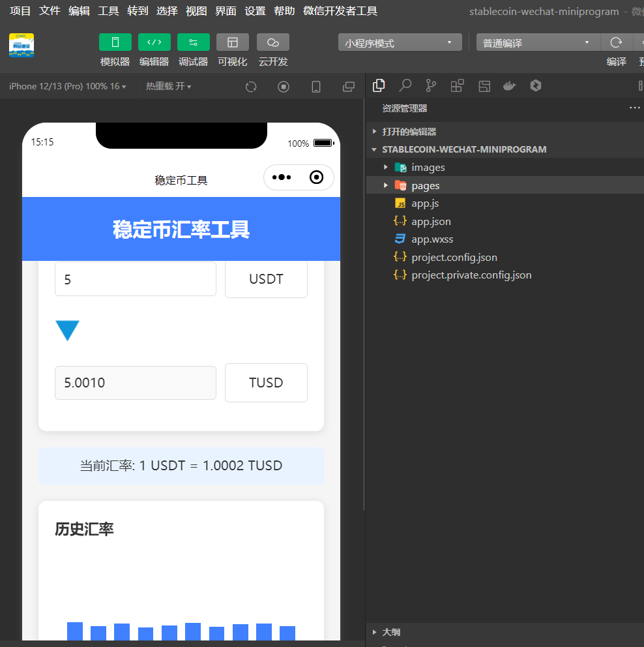Expand the images folder in explorer
Screen dimensions: 644x647
[386, 167]
